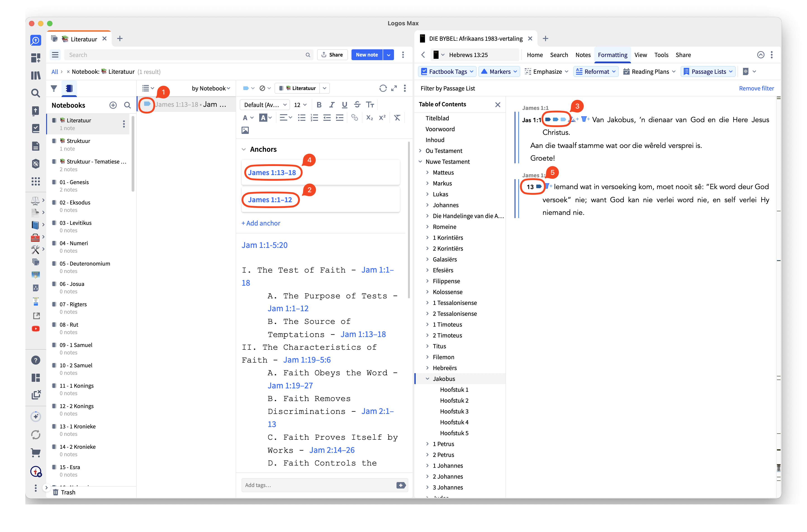Image resolution: width=807 pixels, height=532 pixels.
Task: Open the Tools tab
Action: [x=661, y=55]
